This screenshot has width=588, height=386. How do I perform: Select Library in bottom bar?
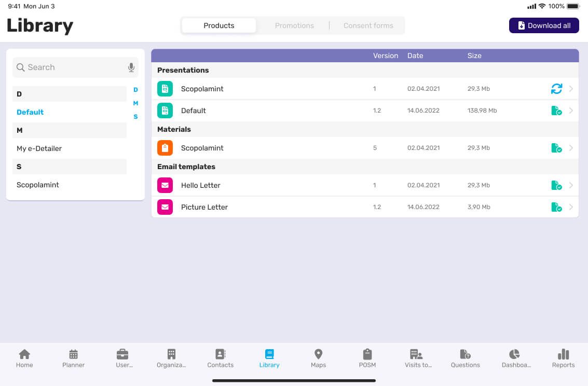(269, 359)
